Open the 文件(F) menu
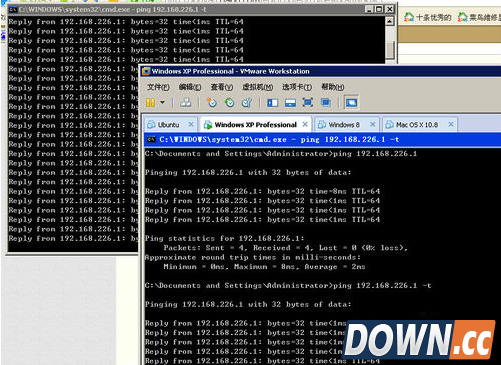 (158, 87)
